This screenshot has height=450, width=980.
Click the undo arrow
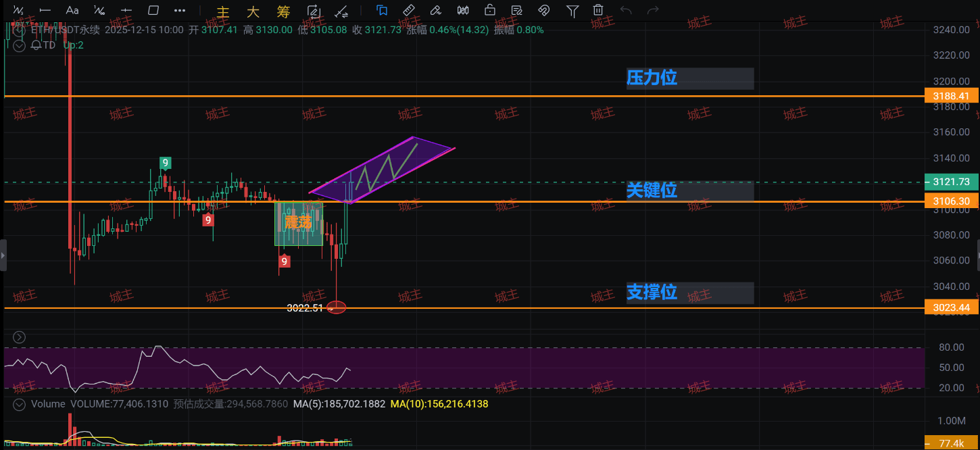pyautogui.click(x=626, y=10)
